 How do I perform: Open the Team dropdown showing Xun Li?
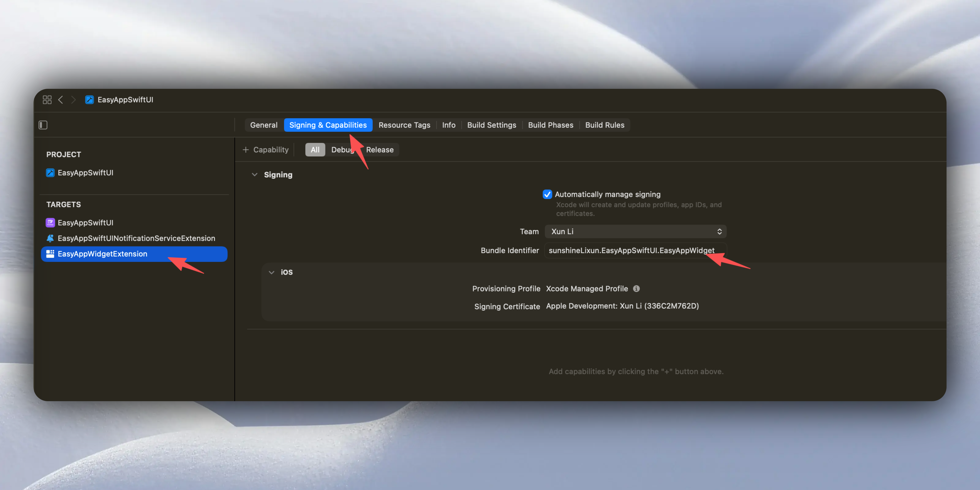click(x=635, y=231)
